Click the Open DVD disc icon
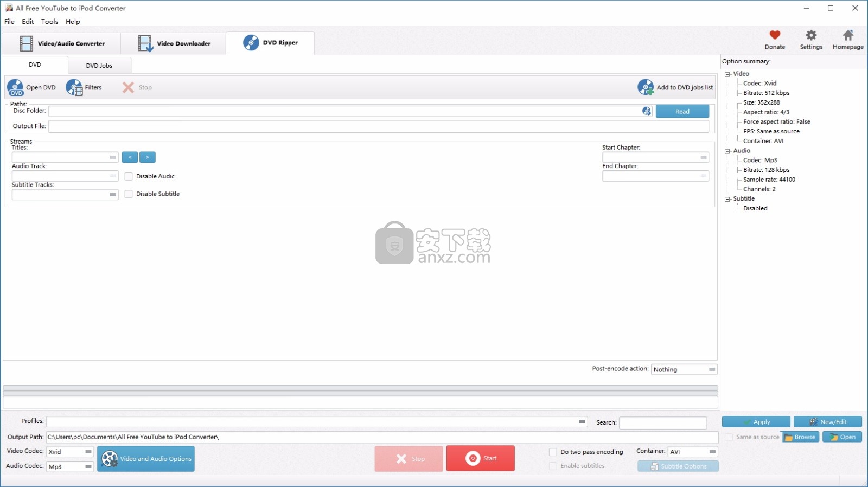868x487 pixels. pos(15,87)
